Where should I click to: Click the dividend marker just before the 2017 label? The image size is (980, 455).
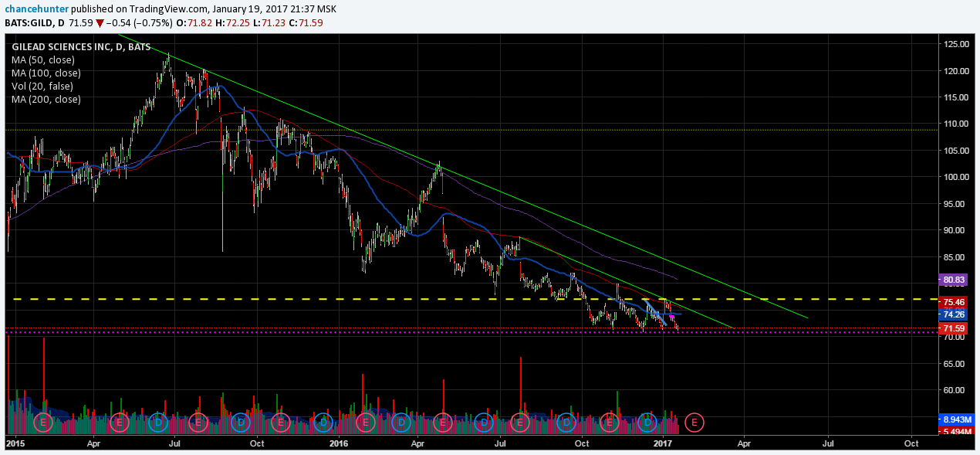coord(647,423)
